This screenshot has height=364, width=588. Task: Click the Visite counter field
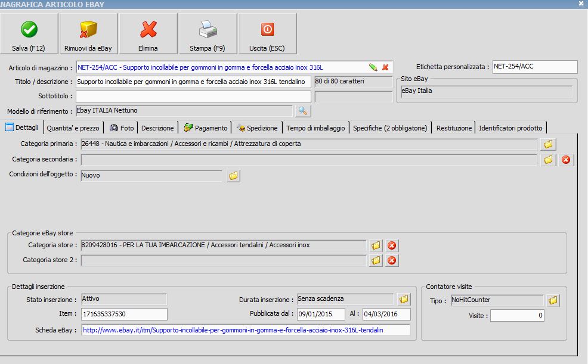pyautogui.click(x=517, y=316)
